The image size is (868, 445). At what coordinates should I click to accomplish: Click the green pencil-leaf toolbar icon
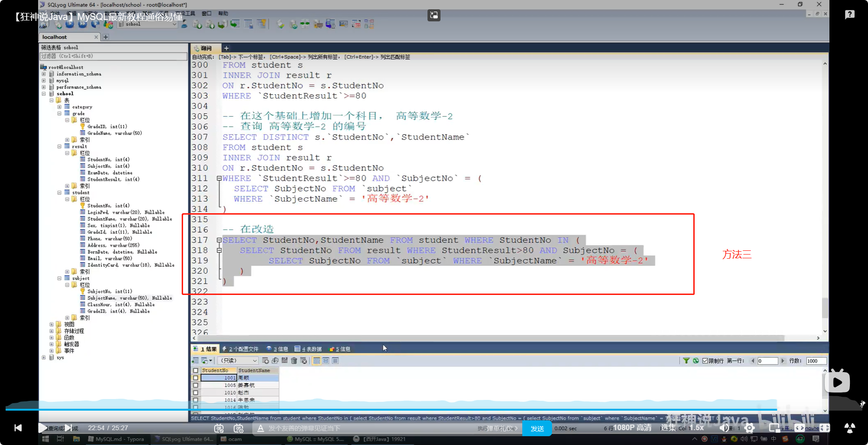281,24
